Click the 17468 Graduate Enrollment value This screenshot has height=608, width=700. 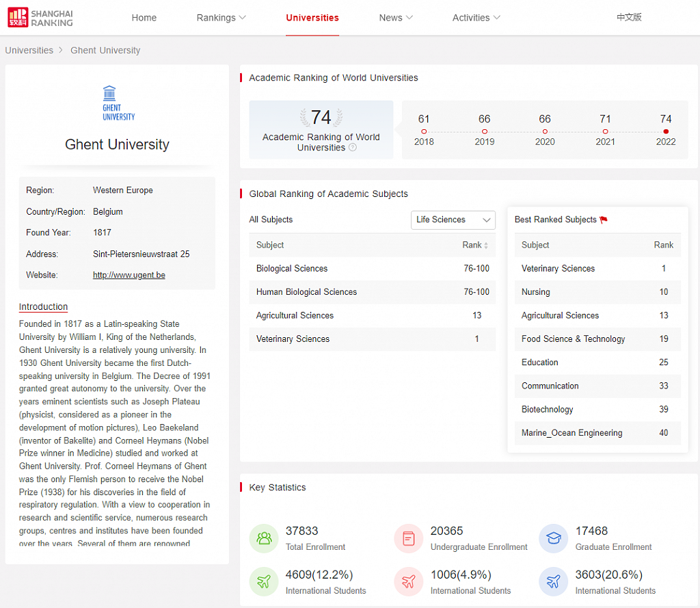point(591,531)
